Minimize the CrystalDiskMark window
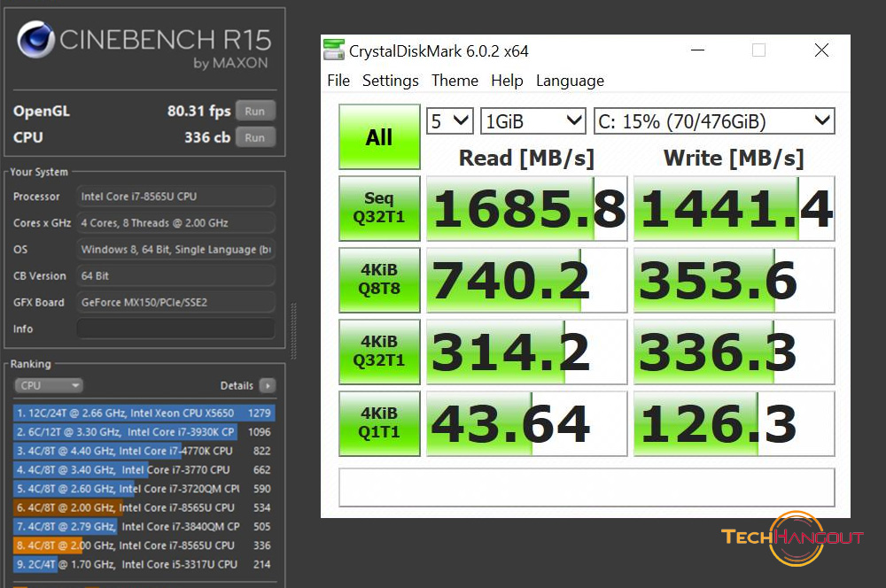The height and width of the screenshot is (588, 886). click(698, 50)
